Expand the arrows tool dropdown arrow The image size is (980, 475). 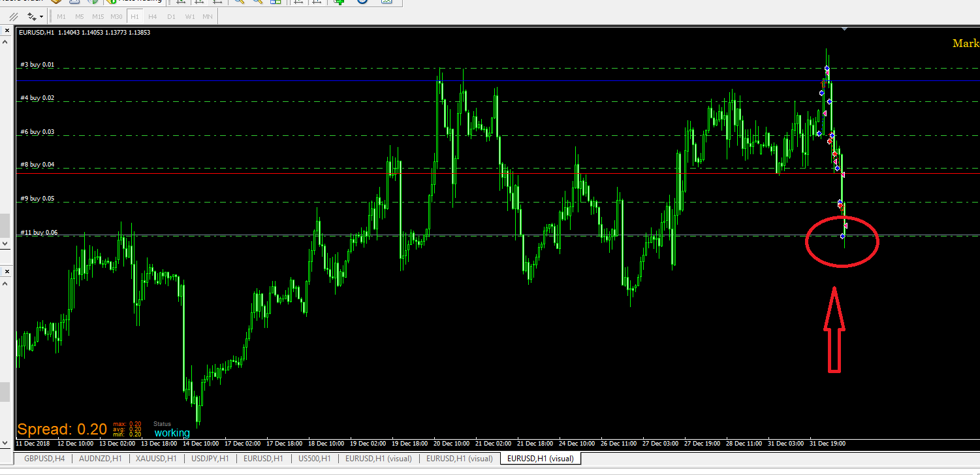point(42,16)
